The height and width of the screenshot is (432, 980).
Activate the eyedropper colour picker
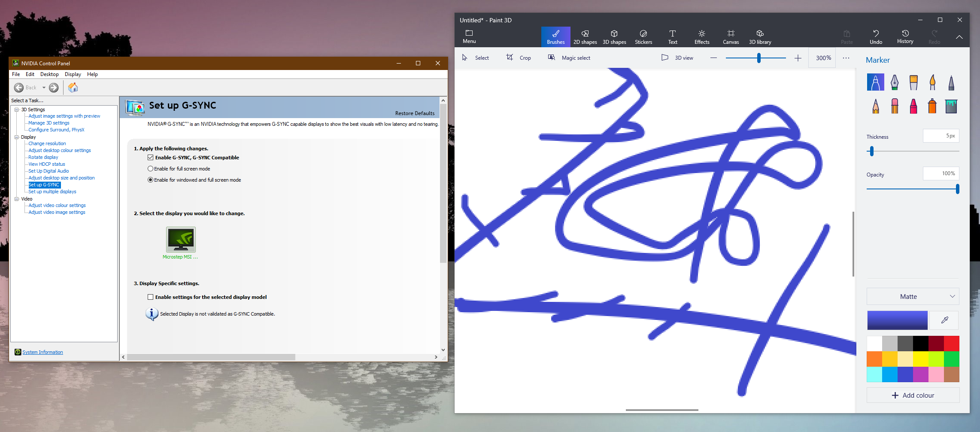[945, 320]
